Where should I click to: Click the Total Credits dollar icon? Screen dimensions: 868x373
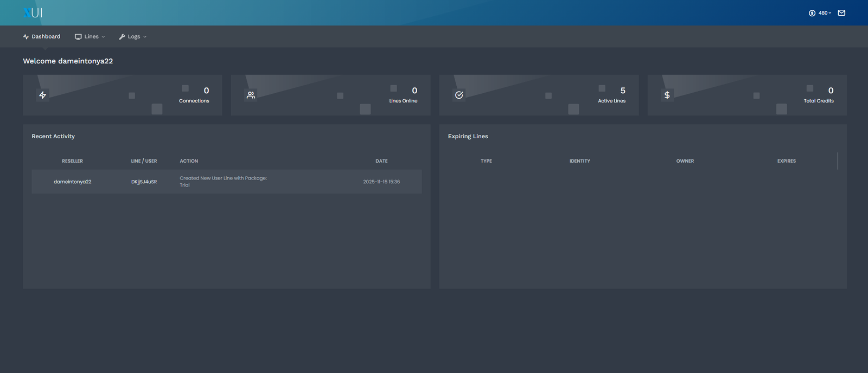[667, 95]
